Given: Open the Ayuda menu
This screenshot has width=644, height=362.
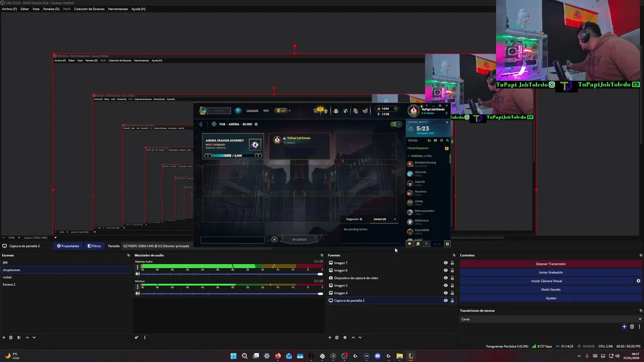Looking at the screenshot, I should click(x=138, y=9).
